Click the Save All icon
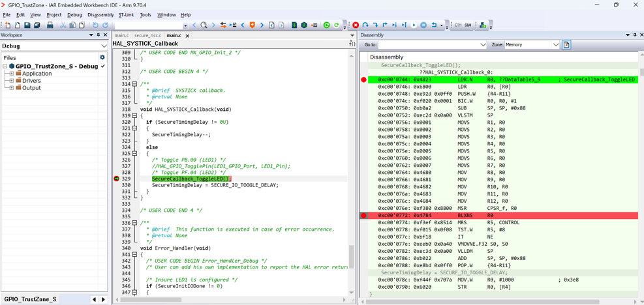This screenshot has width=644, height=305. (x=37, y=25)
